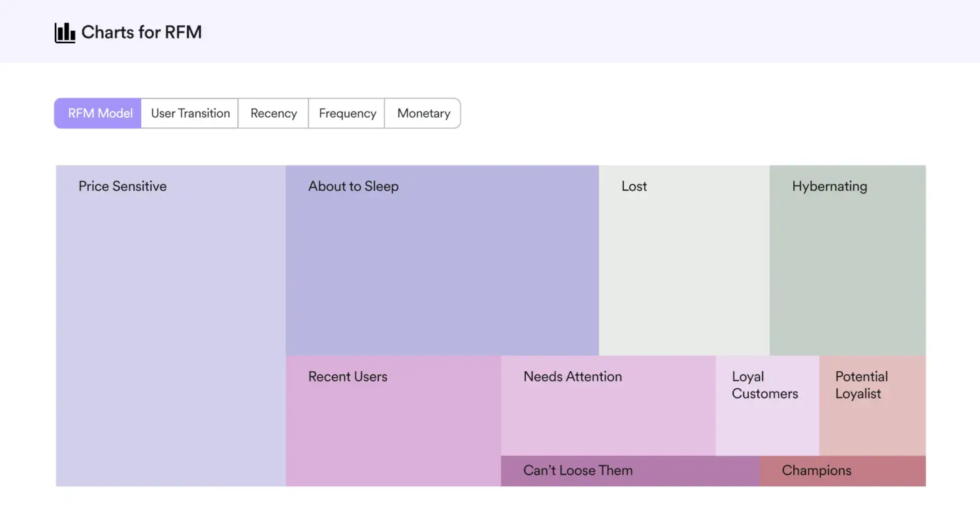Show the Monetary tab
The width and height of the screenshot is (980, 513).
click(x=423, y=113)
